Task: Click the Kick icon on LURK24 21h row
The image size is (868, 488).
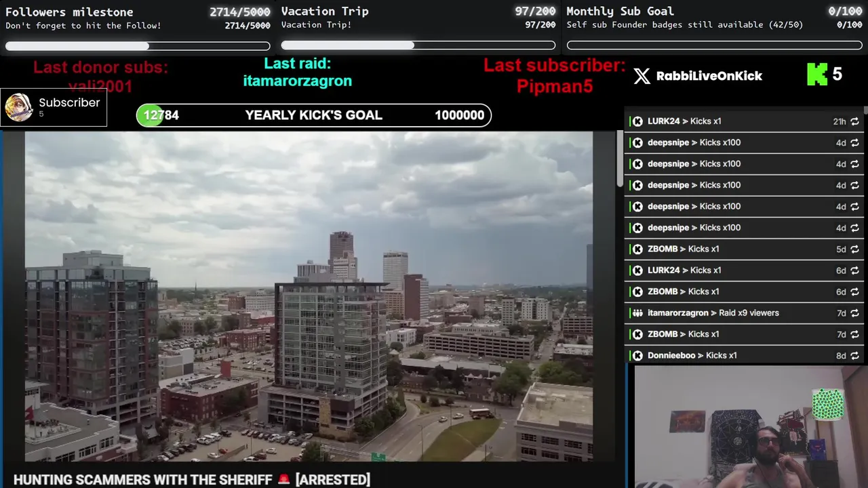Action: click(x=637, y=121)
